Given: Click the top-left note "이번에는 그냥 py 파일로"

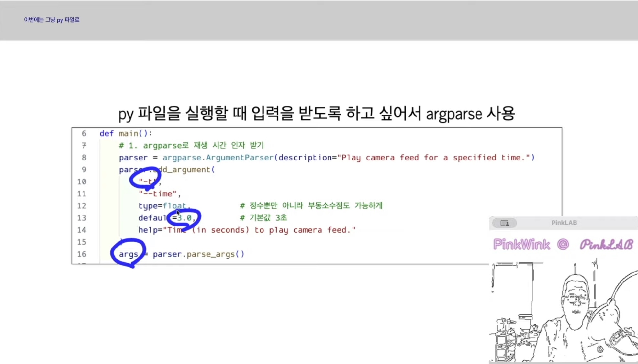Looking at the screenshot, I should pos(51,20).
